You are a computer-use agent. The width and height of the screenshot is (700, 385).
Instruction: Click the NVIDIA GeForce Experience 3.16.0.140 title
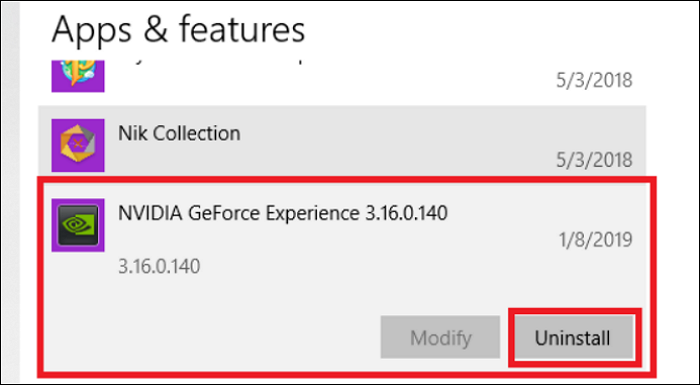coord(283,213)
